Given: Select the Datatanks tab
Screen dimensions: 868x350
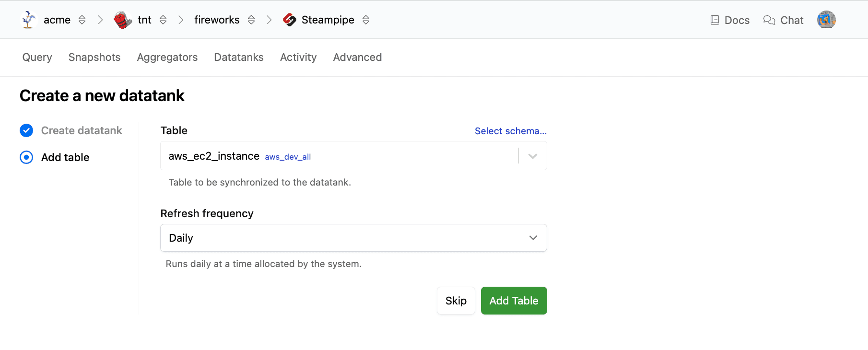Looking at the screenshot, I should pyautogui.click(x=239, y=57).
